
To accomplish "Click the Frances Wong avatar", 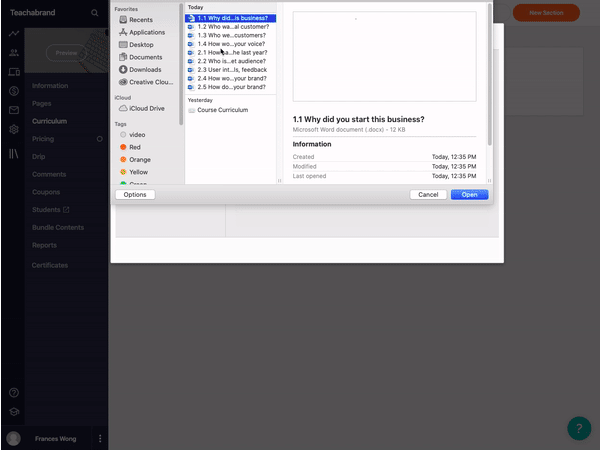I will tap(13, 439).
